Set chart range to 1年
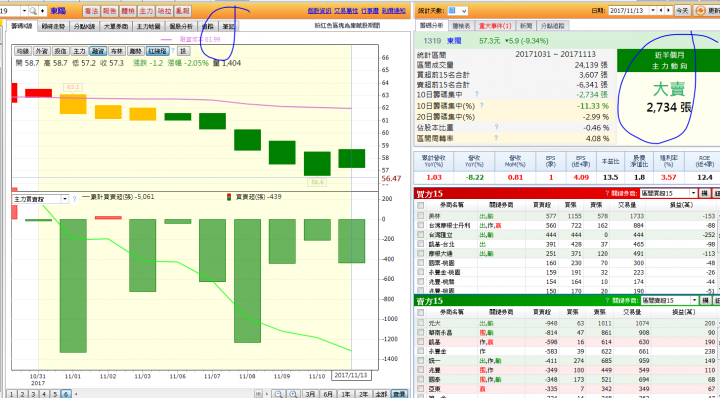Image resolution: width=720 pixels, height=398 pixels. coord(346,394)
